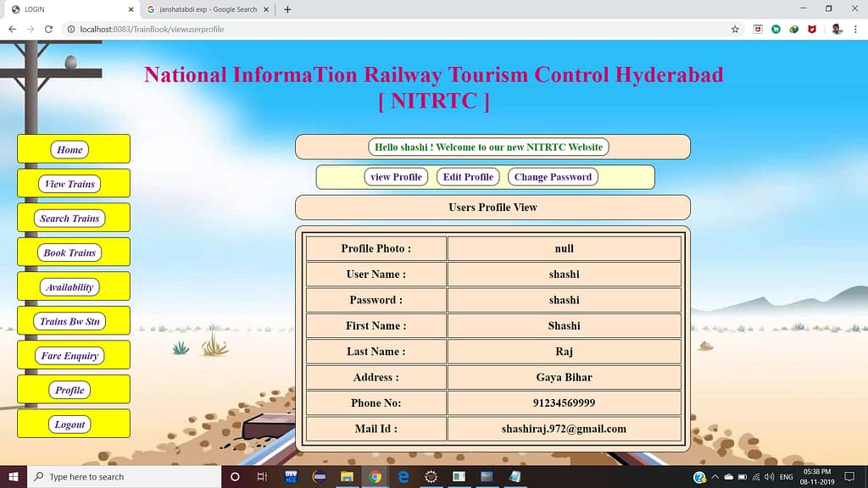Open a new browser tab with plus icon
Screen dimensions: 868x488
287,9
